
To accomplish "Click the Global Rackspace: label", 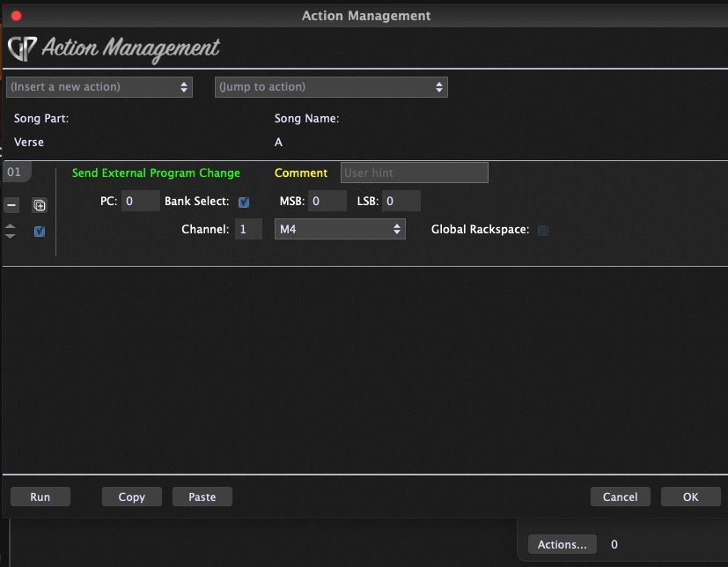I will click(480, 230).
